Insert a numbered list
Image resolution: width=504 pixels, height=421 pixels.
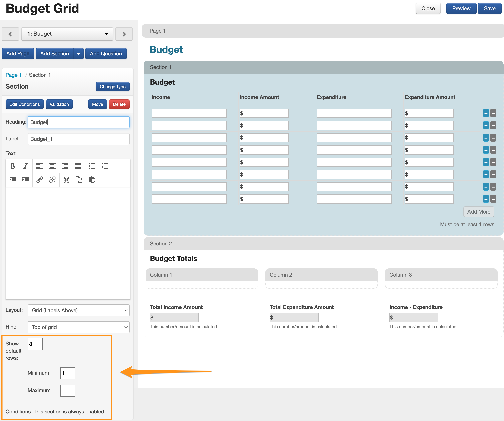105,166
